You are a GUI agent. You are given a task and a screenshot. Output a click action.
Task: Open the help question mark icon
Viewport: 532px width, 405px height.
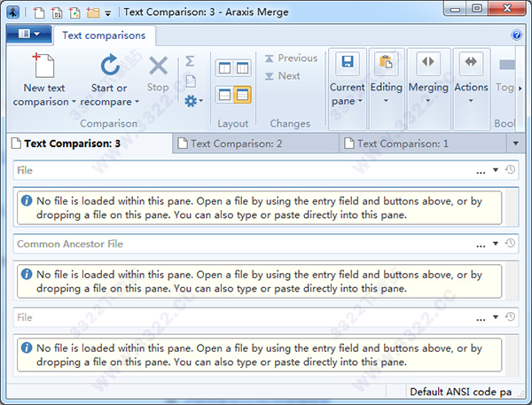(x=516, y=35)
